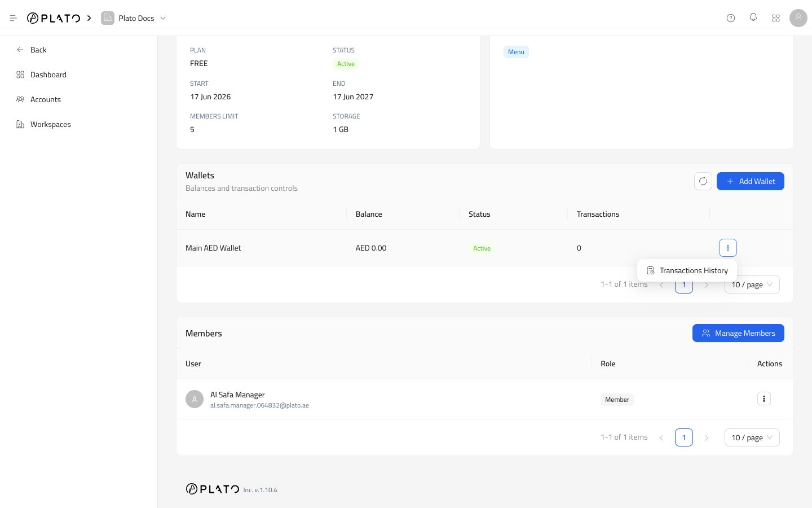Click the wallet Active status tag
The width and height of the screenshot is (812, 508).
[x=482, y=248]
